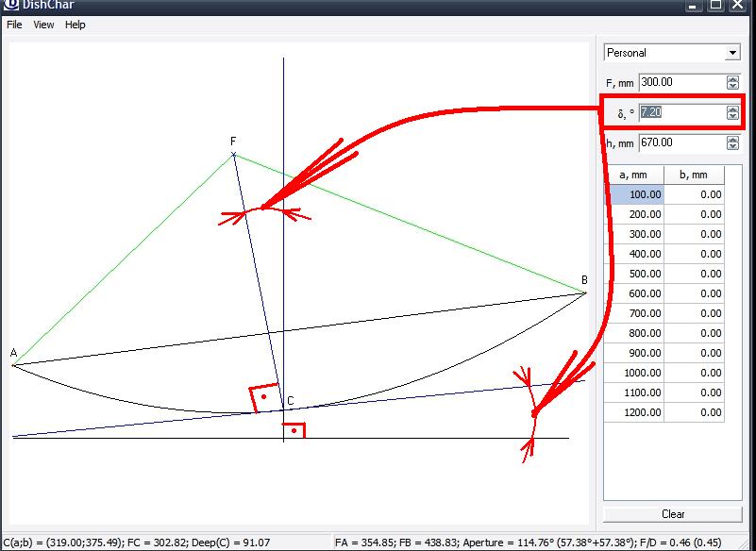Select the 800.00 cell in column a
This screenshot has width=756, height=551.
coord(633,333)
